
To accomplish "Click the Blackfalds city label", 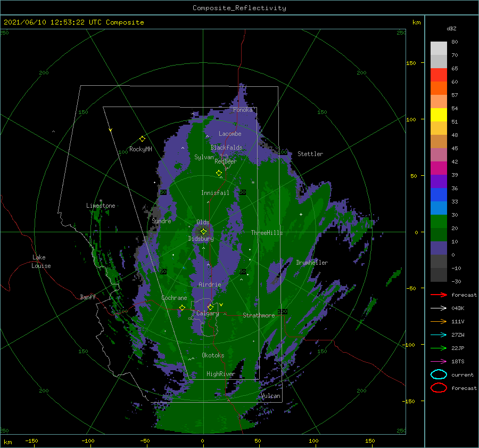I will coord(226,148).
